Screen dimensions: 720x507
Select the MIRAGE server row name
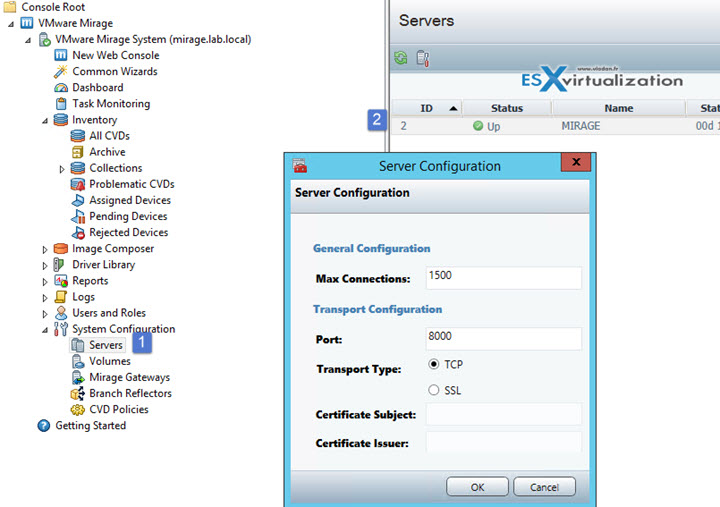(x=580, y=126)
